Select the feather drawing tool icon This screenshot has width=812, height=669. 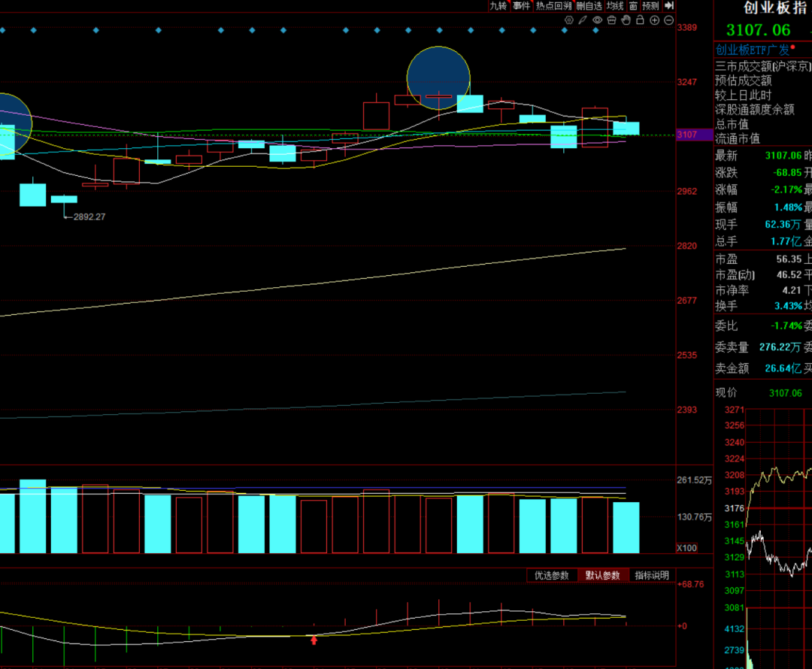(583, 20)
